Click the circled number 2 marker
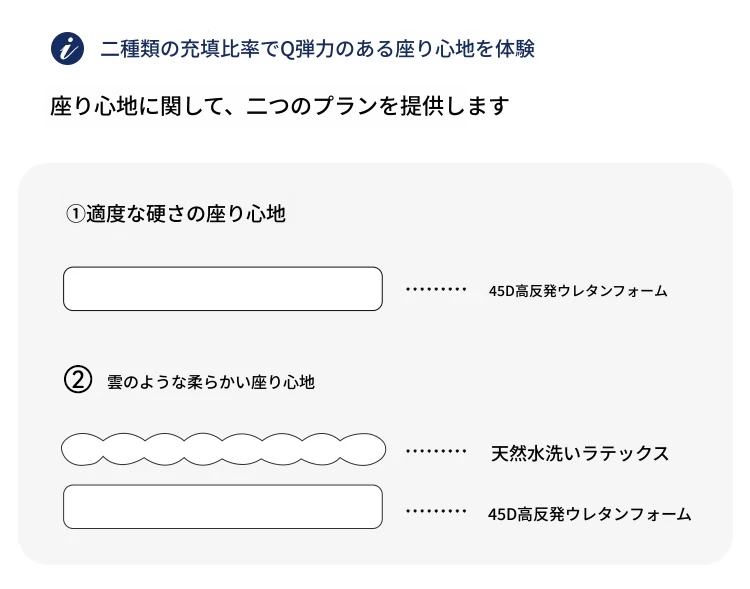Image resolution: width=750 pixels, height=589 pixels. pos(77,381)
